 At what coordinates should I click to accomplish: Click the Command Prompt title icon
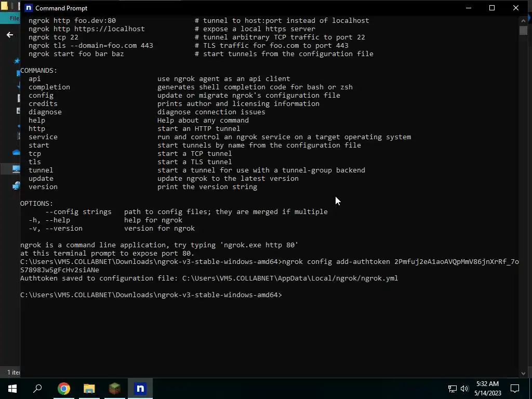pyautogui.click(x=29, y=8)
